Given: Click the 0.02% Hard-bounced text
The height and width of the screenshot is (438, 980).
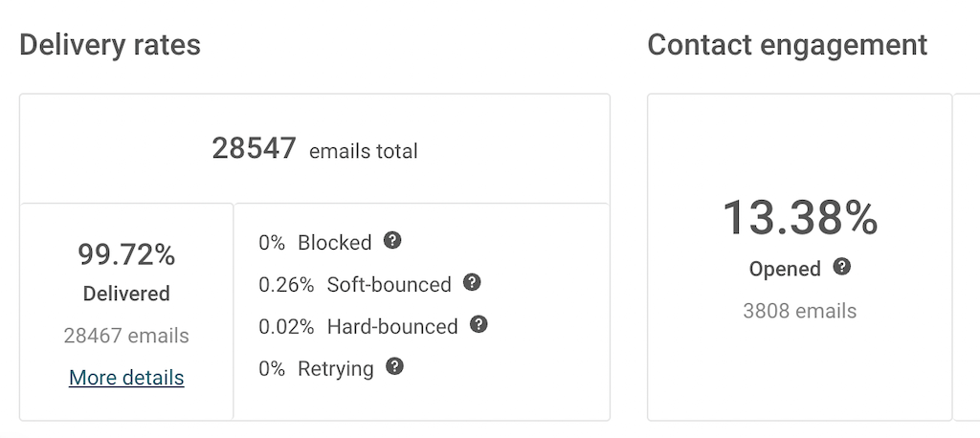Looking at the screenshot, I should (358, 326).
